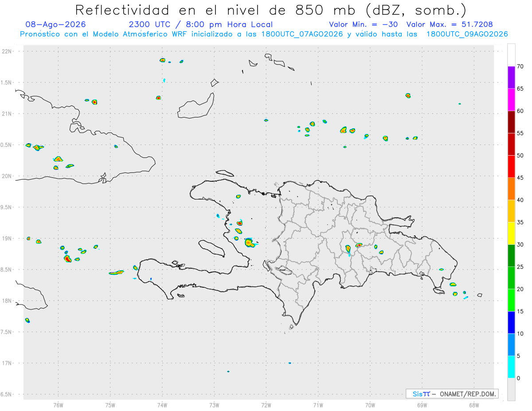Click the colorbar label '50'
This screenshot has width=532, height=411.
[x=520, y=156]
